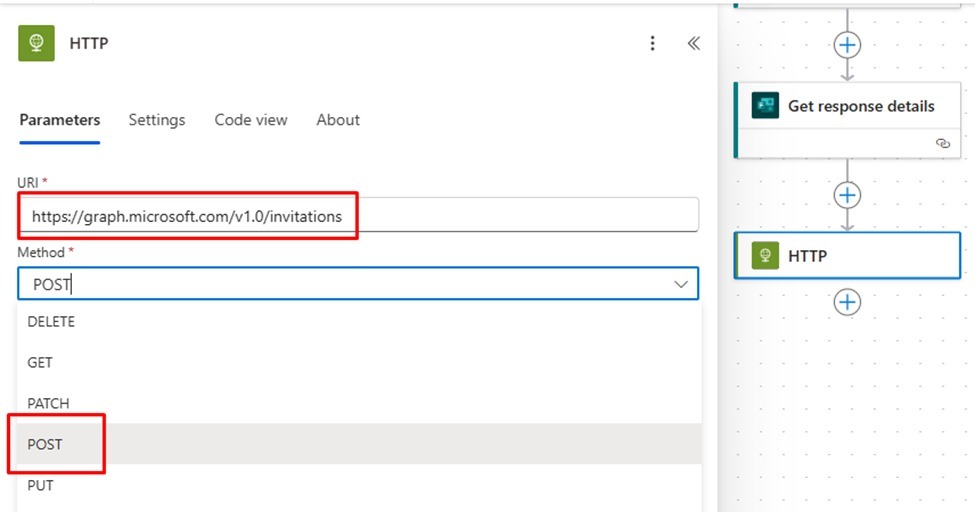Switch to the Settings tab
This screenshot has width=975, height=512.
pyautogui.click(x=157, y=120)
